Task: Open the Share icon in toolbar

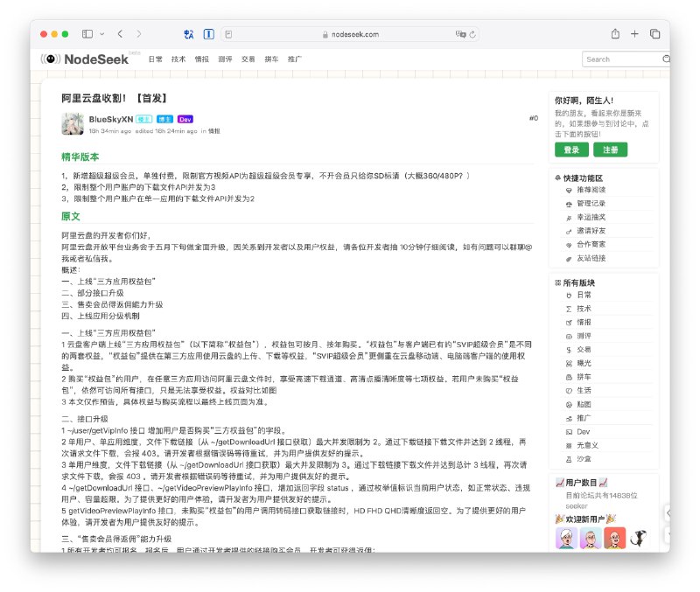Action: point(615,34)
